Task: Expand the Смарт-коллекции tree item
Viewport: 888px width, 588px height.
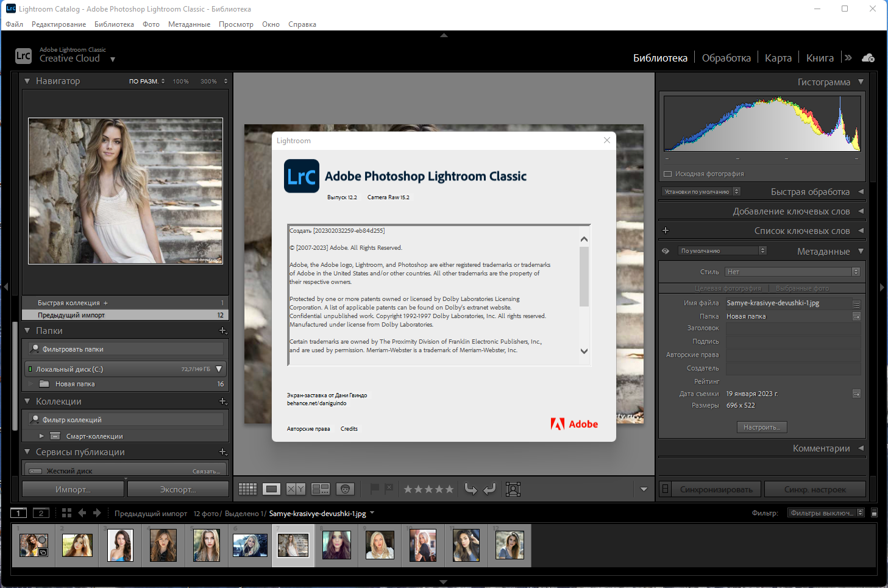Action: point(41,436)
